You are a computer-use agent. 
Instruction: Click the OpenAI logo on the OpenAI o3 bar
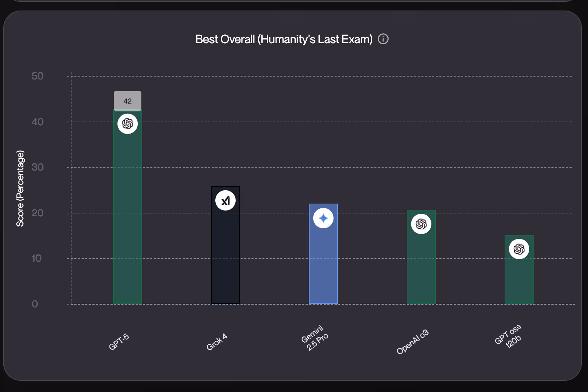pyautogui.click(x=421, y=224)
